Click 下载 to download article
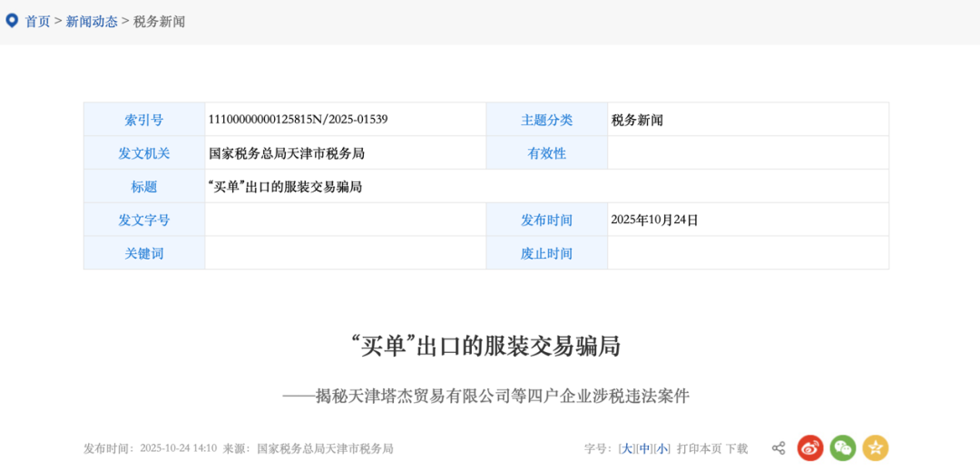 point(737,448)
